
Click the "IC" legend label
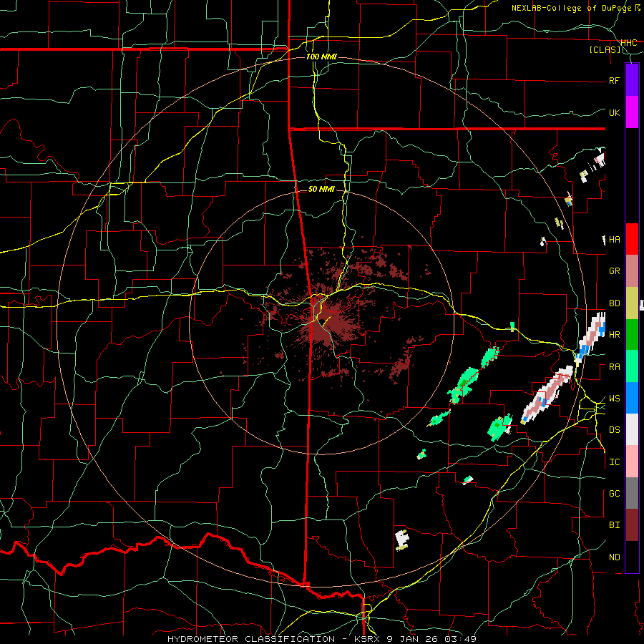pyautogui.click(x=614, y=462)
